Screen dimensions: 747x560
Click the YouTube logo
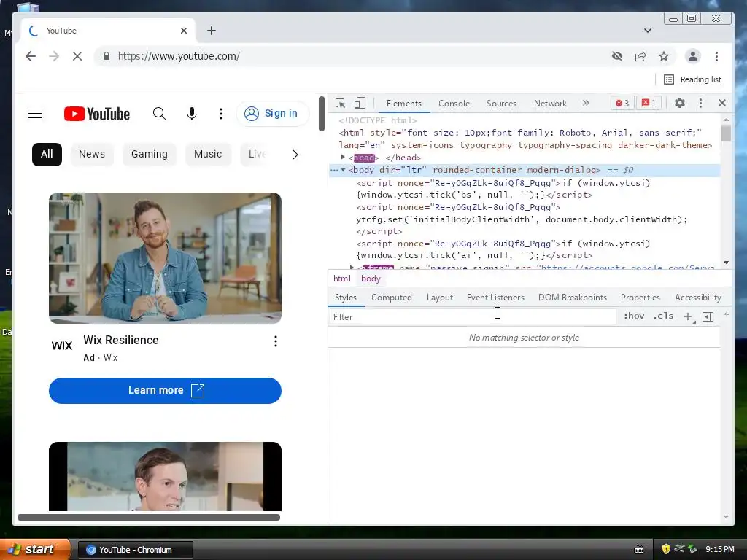tap(97, 114)
